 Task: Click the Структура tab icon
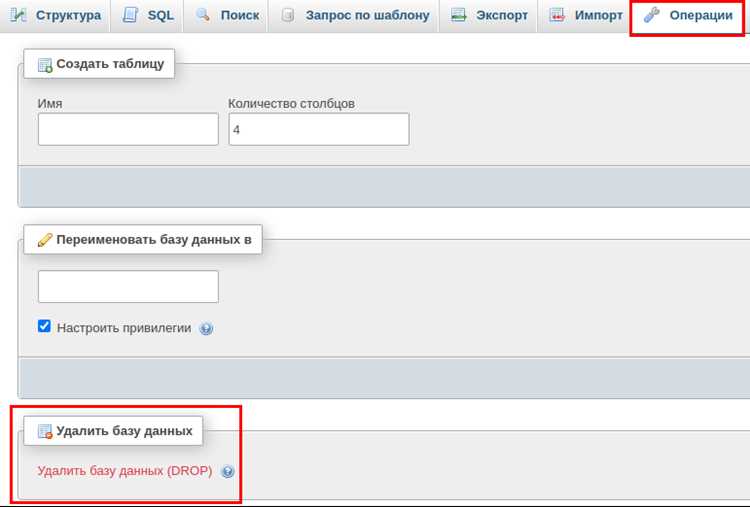18,15
